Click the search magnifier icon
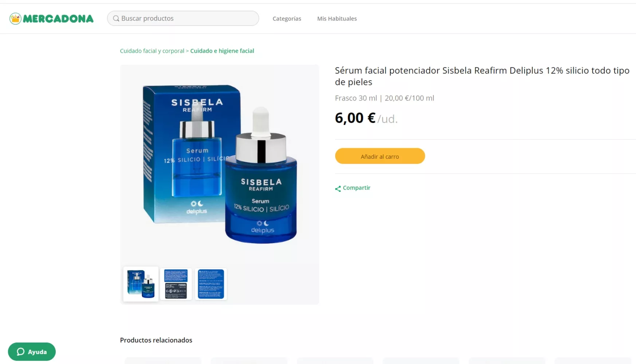 coord(116,19)
